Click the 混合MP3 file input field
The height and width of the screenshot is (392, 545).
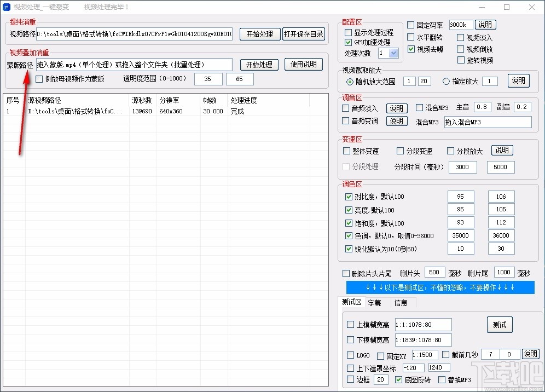click(487, 122)
